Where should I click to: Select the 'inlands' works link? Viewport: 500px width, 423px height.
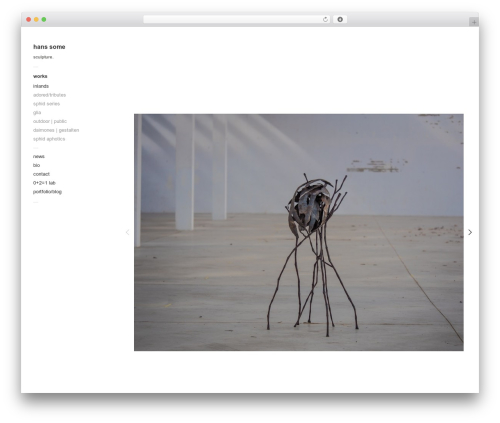tap(41, 86)
